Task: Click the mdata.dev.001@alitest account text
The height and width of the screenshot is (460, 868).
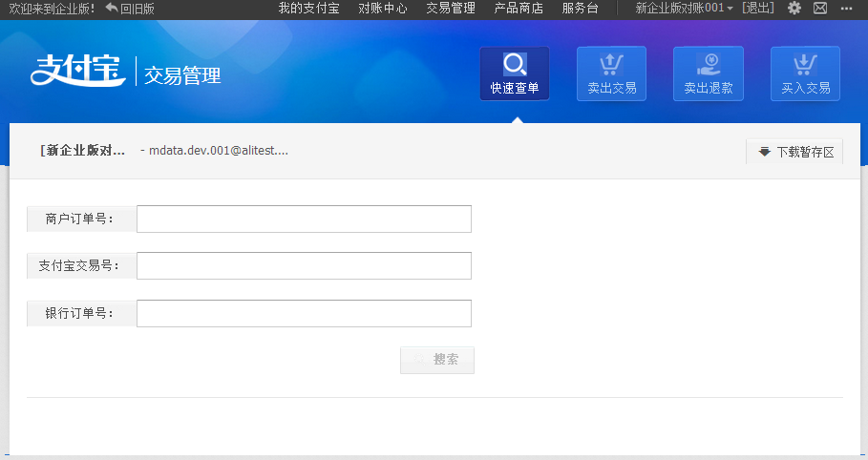Action: pos(219,151)
